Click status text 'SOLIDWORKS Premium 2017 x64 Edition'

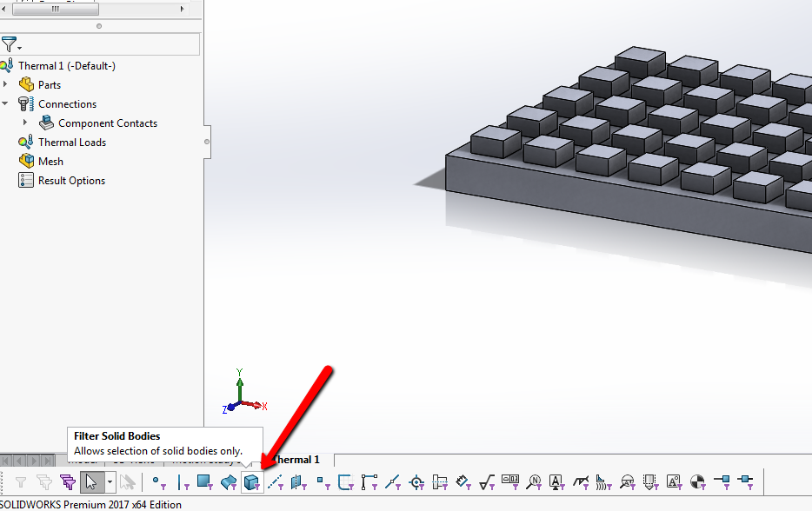(x=90, y=504)
